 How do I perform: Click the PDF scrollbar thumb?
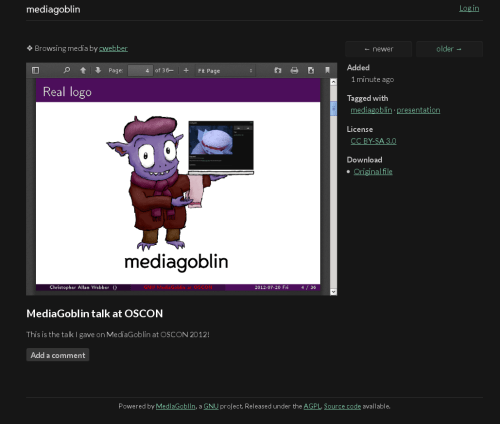coord(333,109)
